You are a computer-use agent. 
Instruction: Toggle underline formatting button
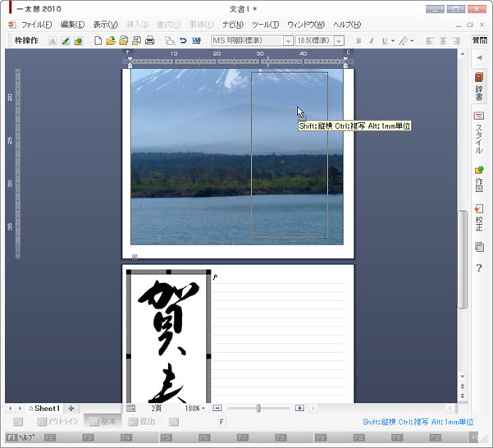(x=383, y=40)
